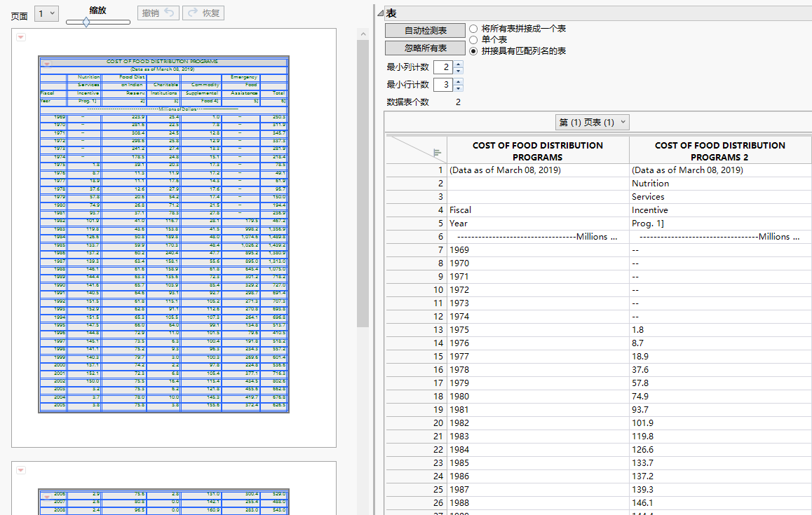Image resolution: width=812 pixels, height=515 pixels.
Task: Decrease the 最小行计数 value with down arrow
Action: pyautogui.click(x=459, y=88)
